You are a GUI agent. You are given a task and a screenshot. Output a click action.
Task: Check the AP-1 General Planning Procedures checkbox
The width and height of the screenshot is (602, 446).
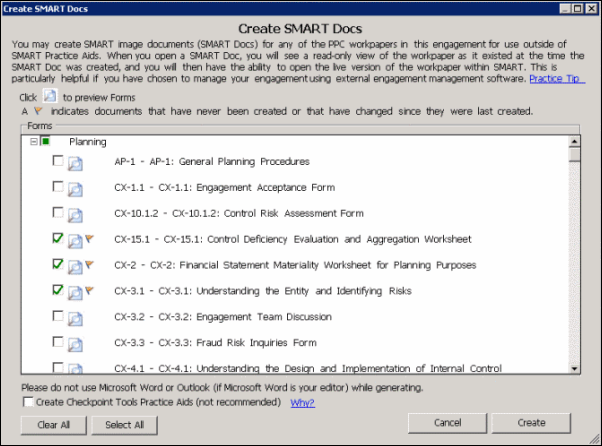58,161
